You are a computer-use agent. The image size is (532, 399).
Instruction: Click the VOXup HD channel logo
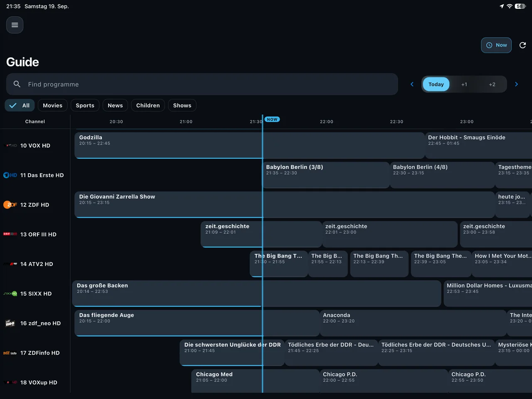[x=10, y=382]
